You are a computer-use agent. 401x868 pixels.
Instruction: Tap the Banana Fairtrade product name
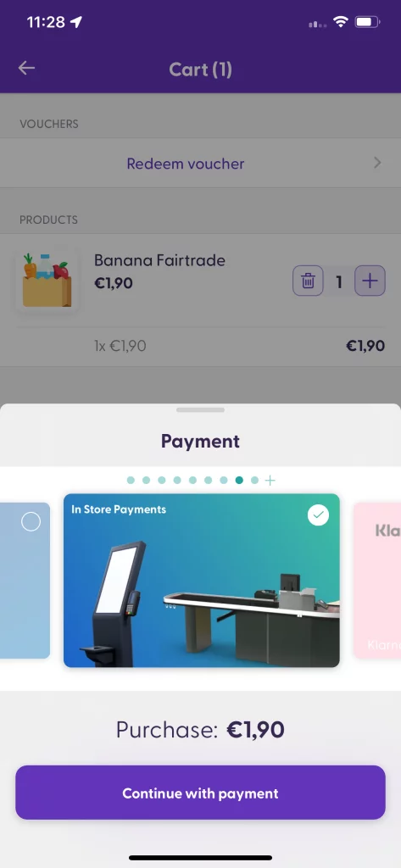tap(159, 260)
